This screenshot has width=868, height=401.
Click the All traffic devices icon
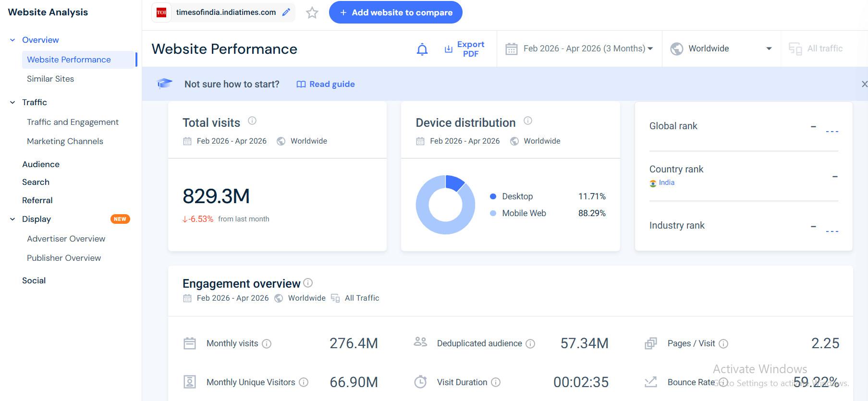pyautogui.click(x=795, y=49)
